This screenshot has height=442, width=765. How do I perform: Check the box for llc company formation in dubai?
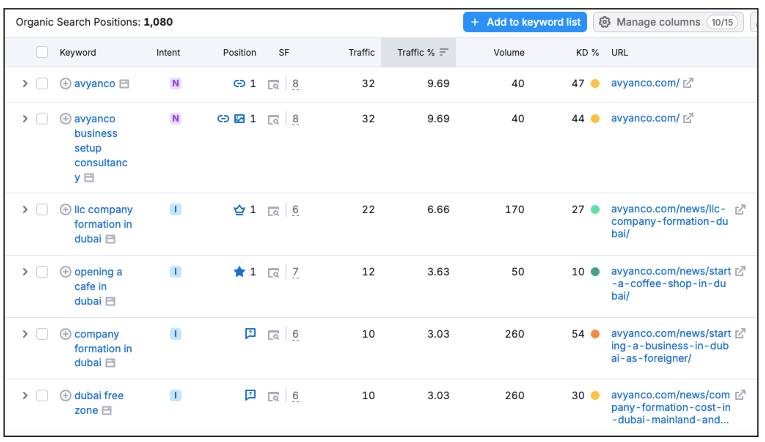point(42,210)
